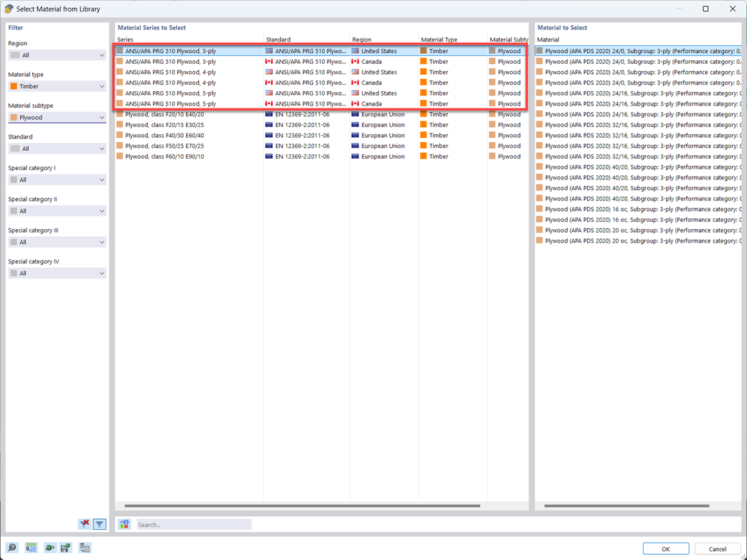
Task: Open the Special category IV dropdown
Action: pyautogui.click(x=57, y=274)
